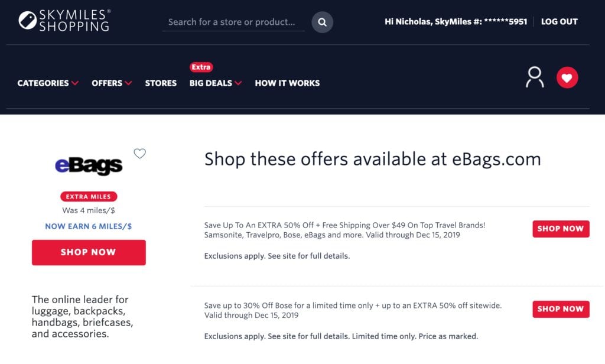Click SHOP NOW under the eBags logo
Viewport: 605px width, 364px height.
[88, 252]
